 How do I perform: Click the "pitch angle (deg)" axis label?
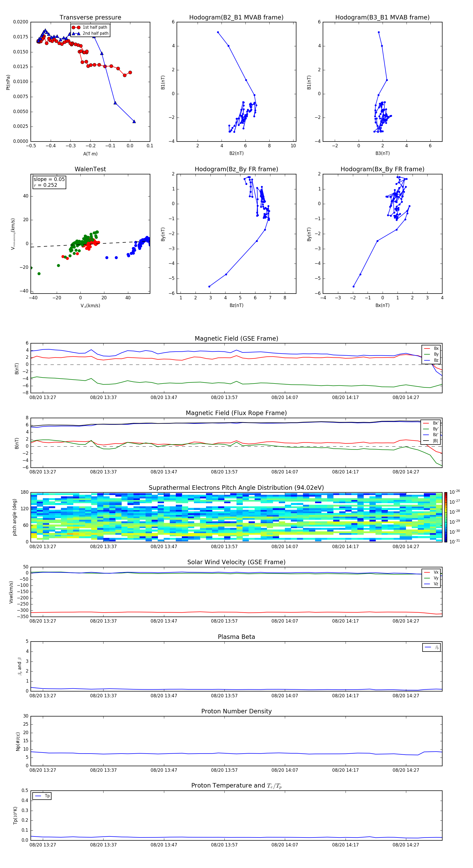click(x=14, y=517)
